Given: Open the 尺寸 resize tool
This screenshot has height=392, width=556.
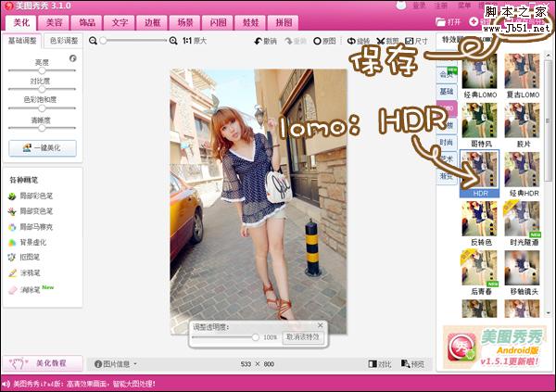Looking at the screenshot, I should [416, 41].
